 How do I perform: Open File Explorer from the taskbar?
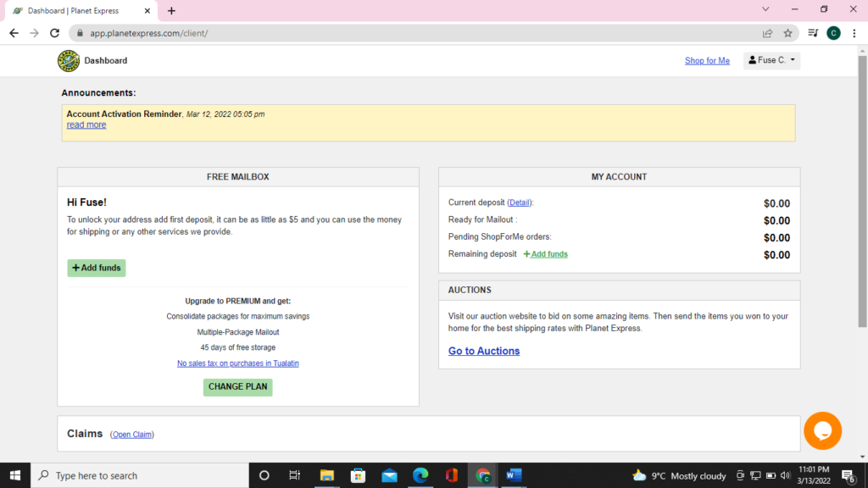click(x=326, y=475)
